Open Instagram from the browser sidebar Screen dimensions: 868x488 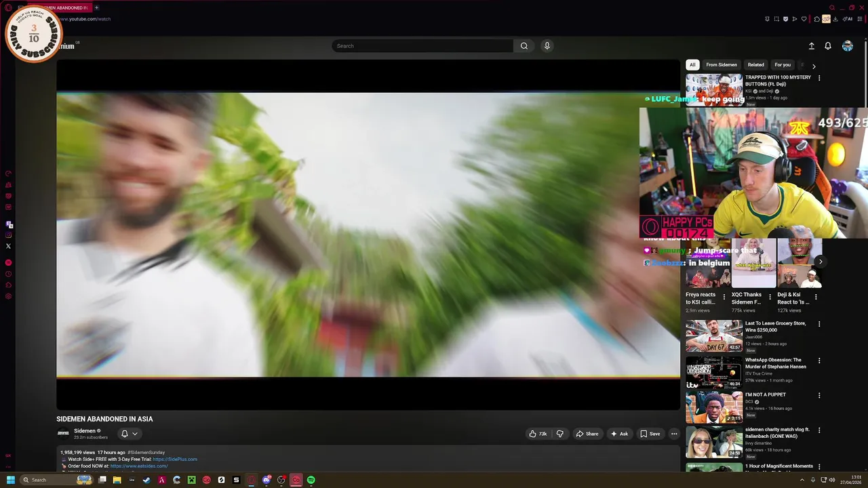click(x=9, y=235)
